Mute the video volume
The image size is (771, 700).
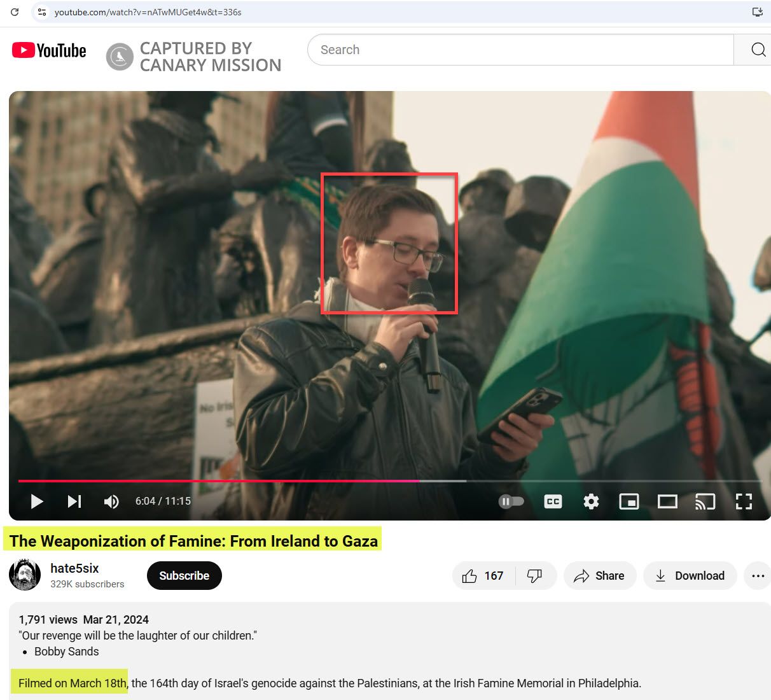point(112,501)
